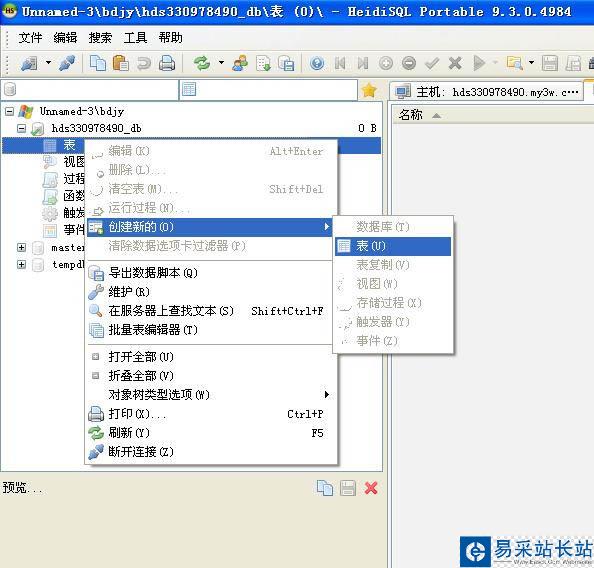Open the session manager dropdown arrow
Image resolution: width=594 pixels, height=568 pixels.
tap(48, 63)
